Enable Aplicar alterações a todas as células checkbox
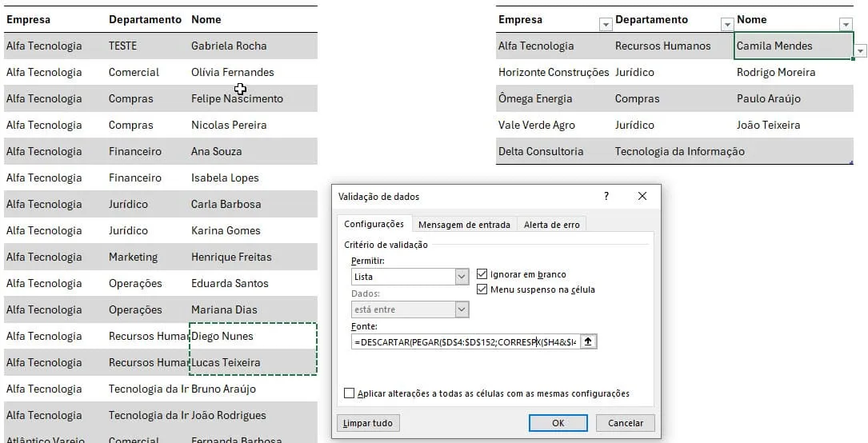 click(349, 393)
